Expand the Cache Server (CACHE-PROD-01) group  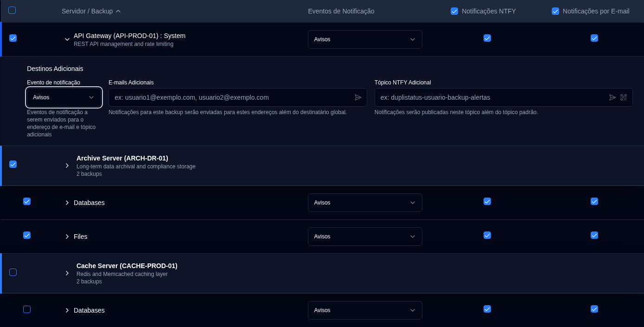tap(67, 273)
